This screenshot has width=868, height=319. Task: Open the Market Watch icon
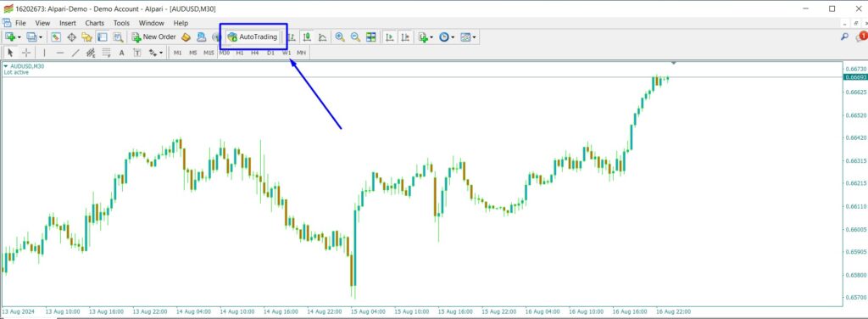click(x=56, y=37)
